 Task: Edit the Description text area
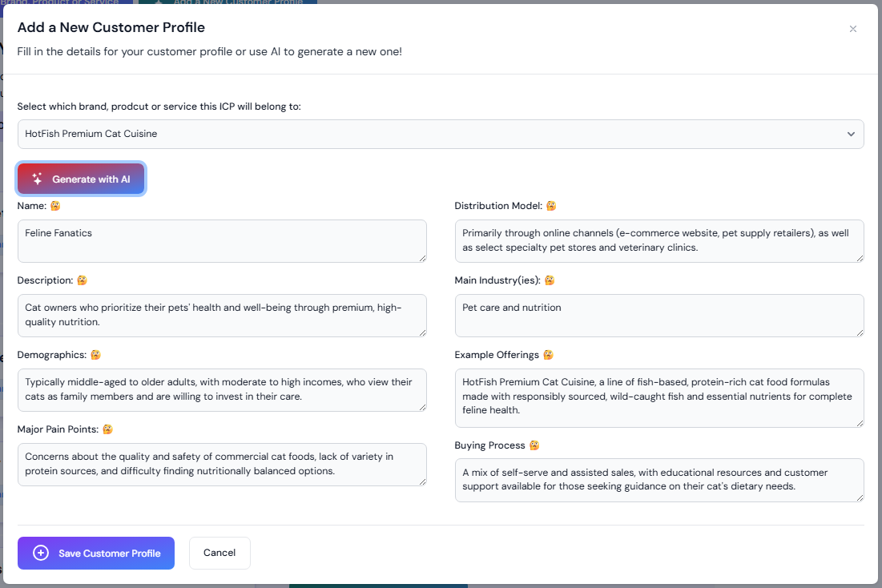(222, 315)
